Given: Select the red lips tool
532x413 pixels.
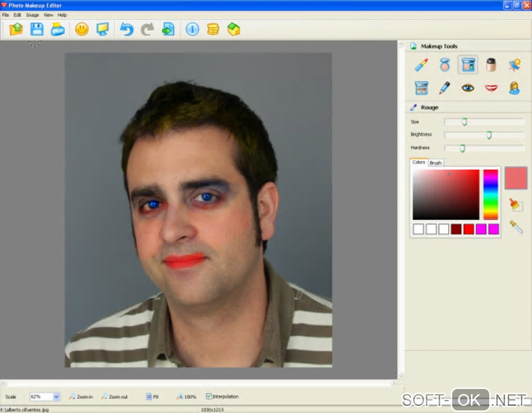Looking at the screenshot, I should 491,88.
